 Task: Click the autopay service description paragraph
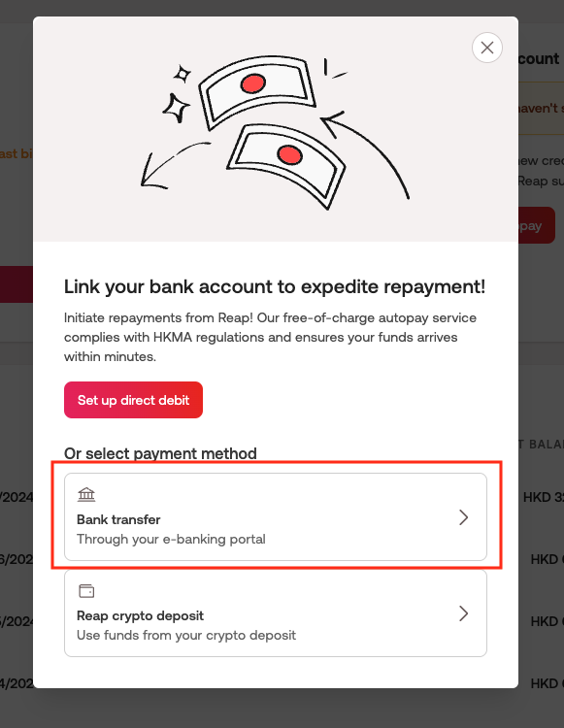(x=270, y=337)
